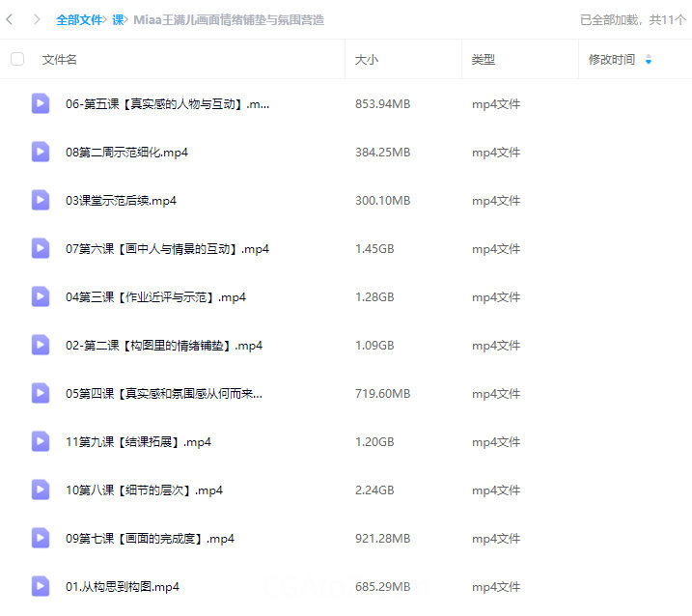Open 02-第二课 构图里的情绪铺垫 video

164,345
